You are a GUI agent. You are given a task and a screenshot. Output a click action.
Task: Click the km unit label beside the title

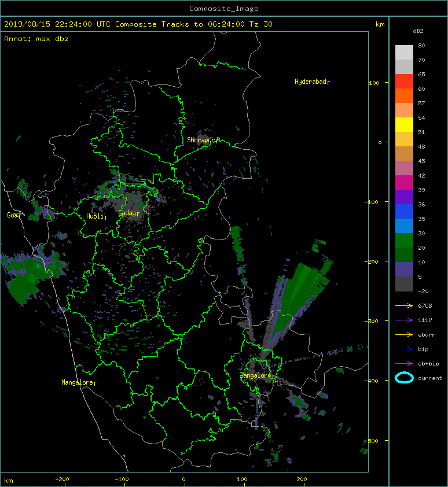380,24
